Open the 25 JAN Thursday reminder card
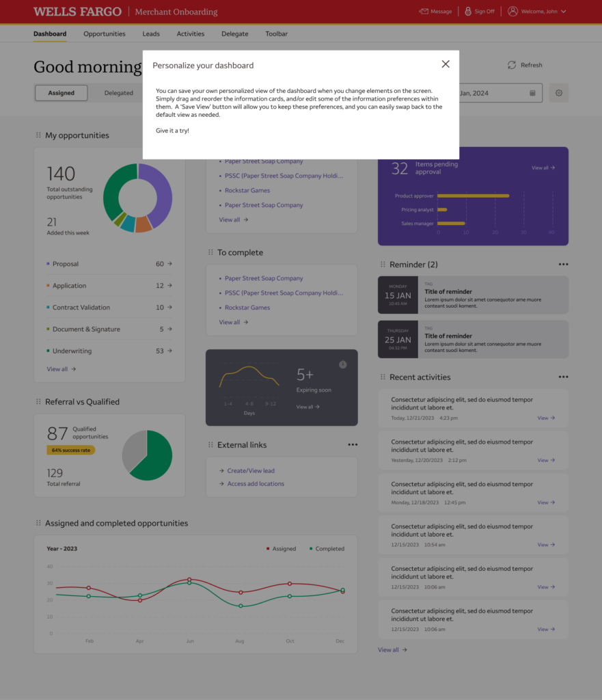Image resolution: width=602 pixels, height=700 pixels. click(473, 339)
